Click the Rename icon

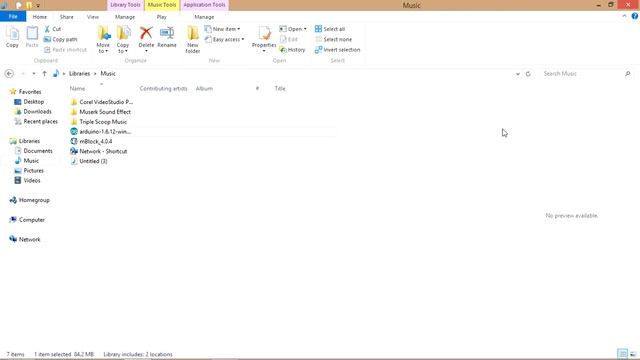(x=167, y=37)
